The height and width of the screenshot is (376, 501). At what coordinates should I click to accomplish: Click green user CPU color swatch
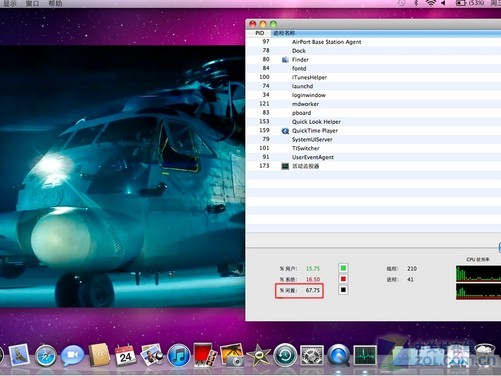tap(343, 268)
